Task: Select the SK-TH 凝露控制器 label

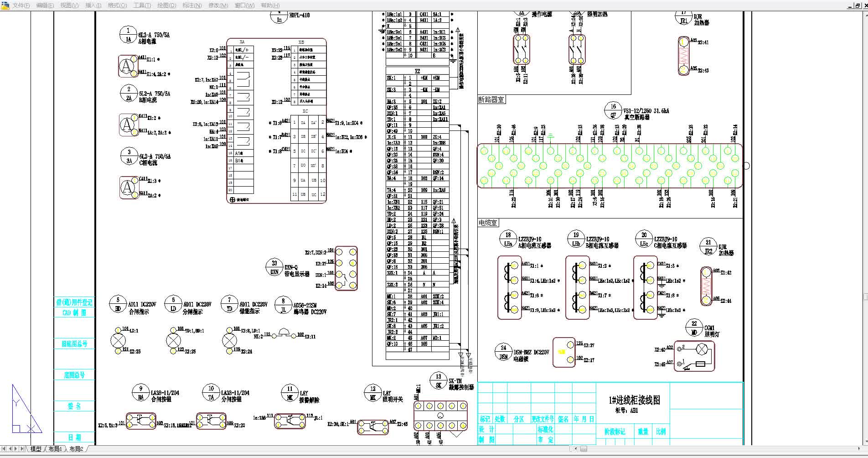Action: 461,384
